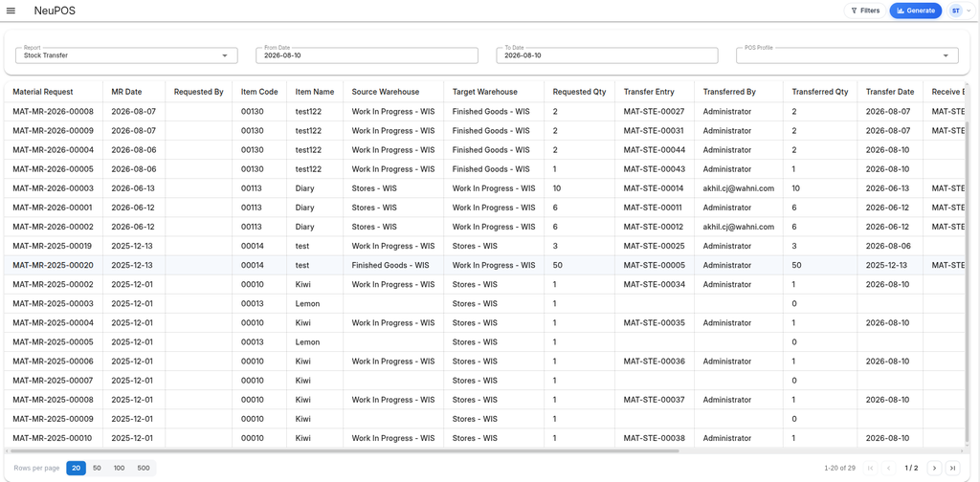Click transfer entry MAT-STE-00038

tap(654, 438)
